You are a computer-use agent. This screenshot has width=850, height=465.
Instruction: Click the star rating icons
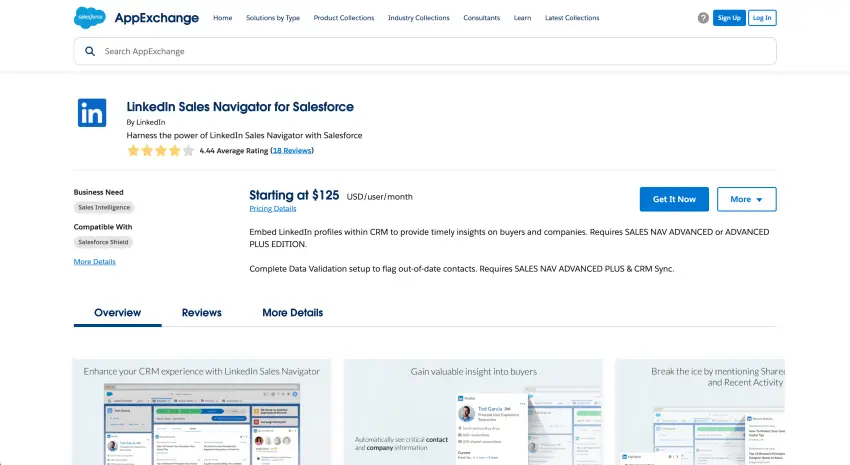(x=160, y=151)
